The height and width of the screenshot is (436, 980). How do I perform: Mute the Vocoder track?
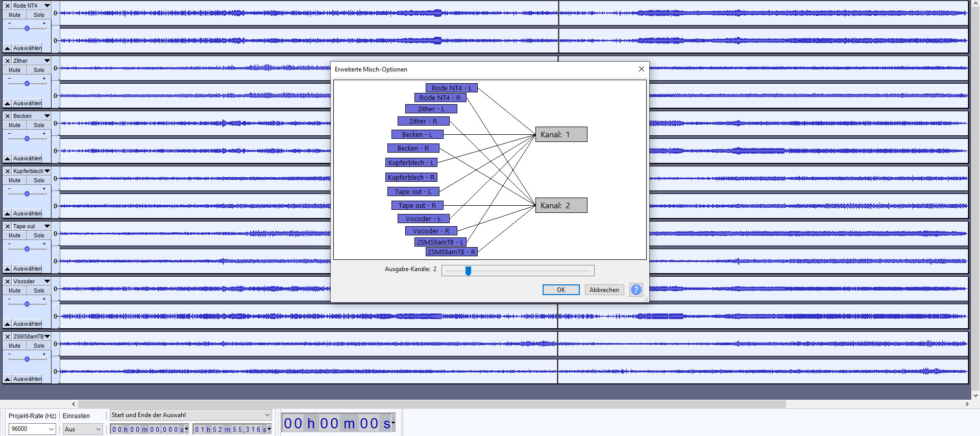(15, 290)
